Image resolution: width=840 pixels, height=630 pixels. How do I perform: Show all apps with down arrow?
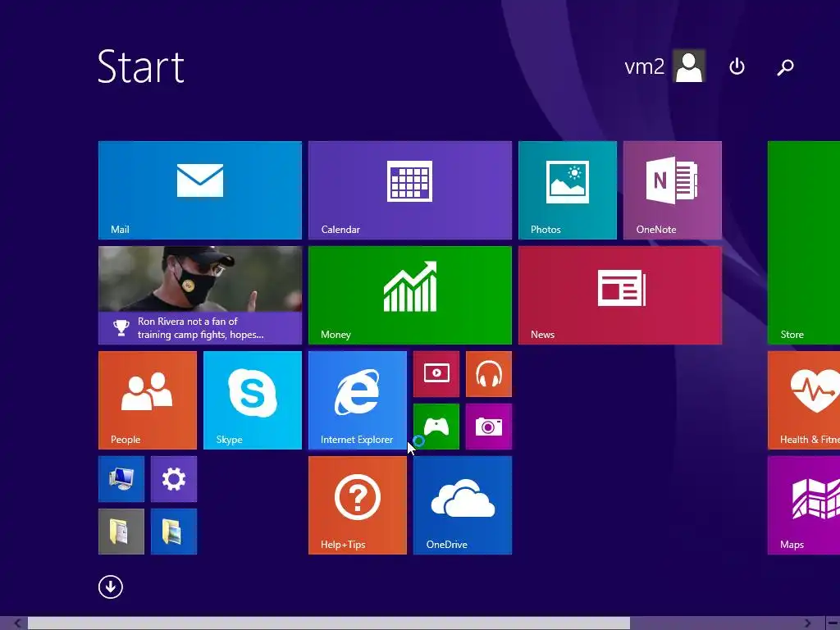111,587
